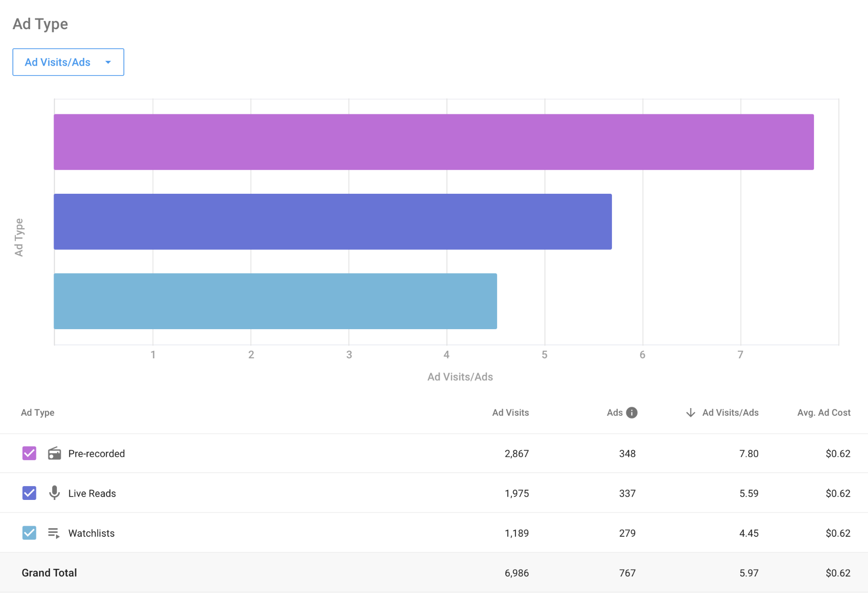Click the Watchlists playlist icon
This screenshot has height=598, width=868.
tap(54, 533)
